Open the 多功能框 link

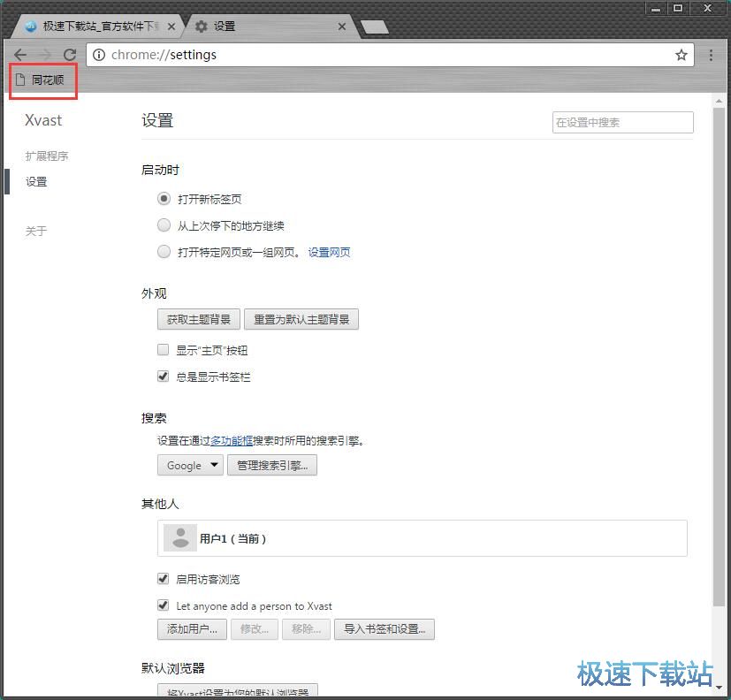[x=232, y=440]
